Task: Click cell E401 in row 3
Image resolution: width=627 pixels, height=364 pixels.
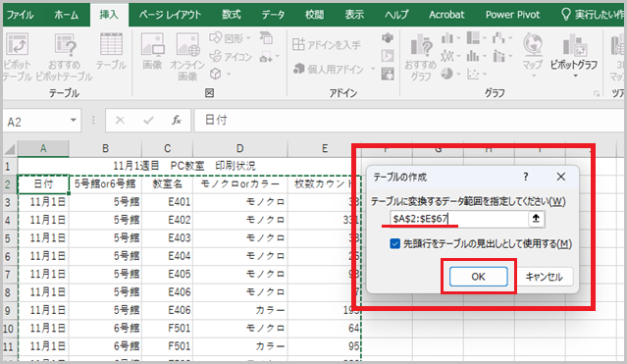Action: click(167, 201)
